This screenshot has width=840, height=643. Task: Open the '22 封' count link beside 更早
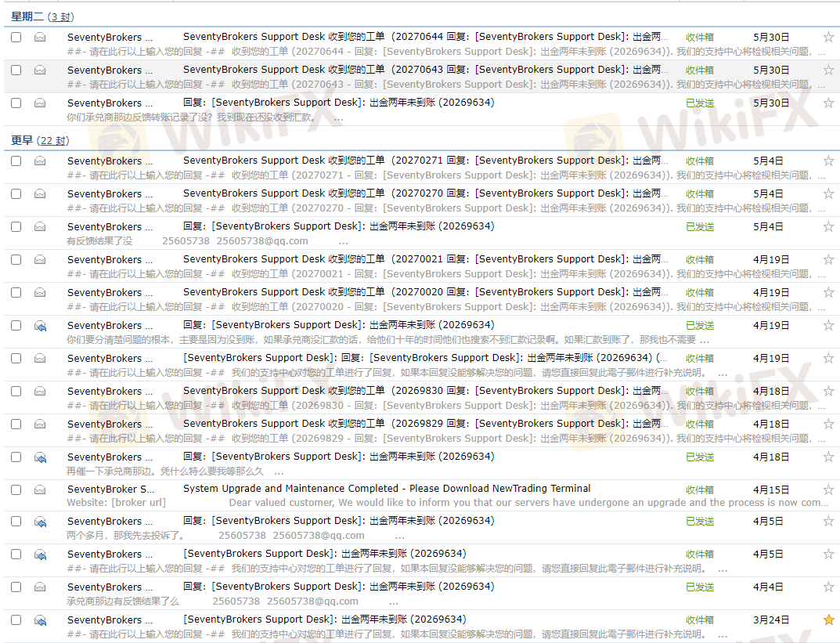pyautogui.click(x=54, y=141)
